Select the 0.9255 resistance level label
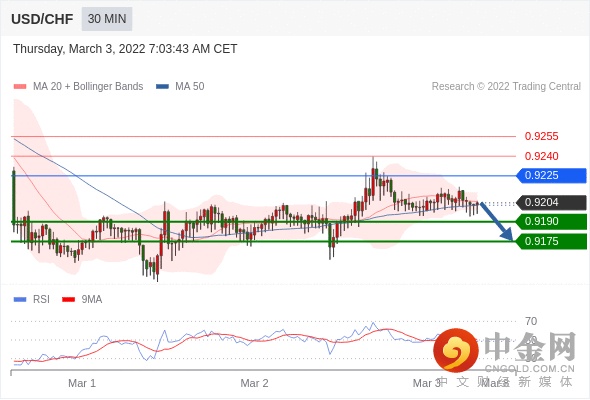 (541, 136)
